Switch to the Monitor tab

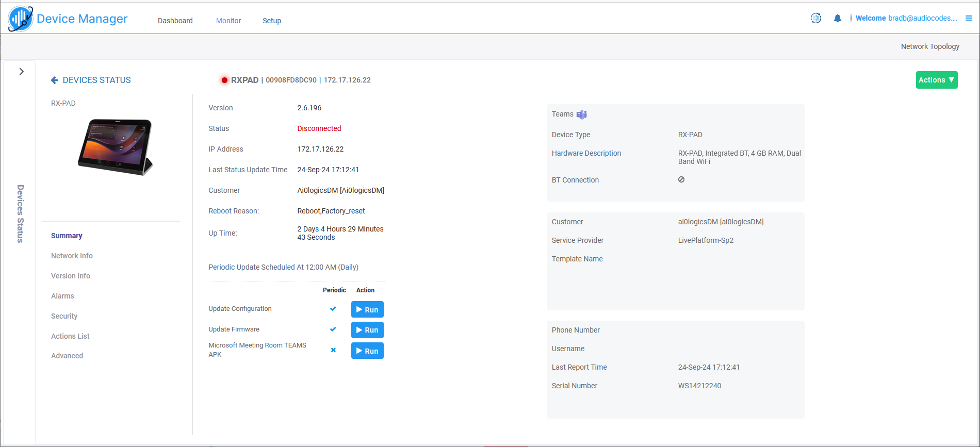pos(228,21)
